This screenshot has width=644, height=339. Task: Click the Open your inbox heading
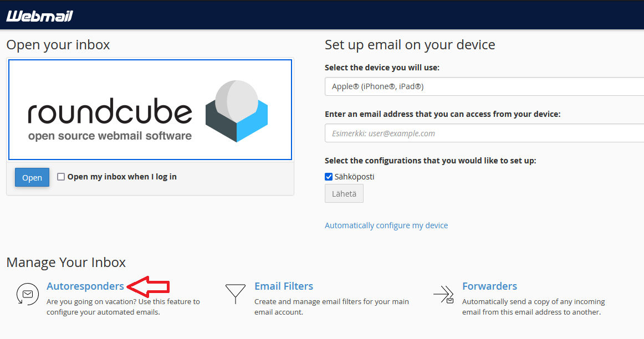(58, 45)
